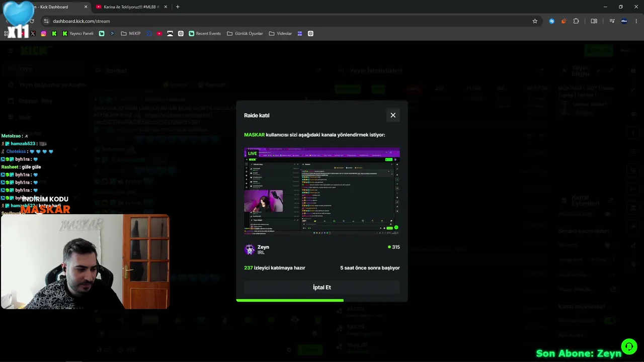Viewport: 644px width, 362px height.
Task: Open the unlabeled Kick bookmark icon
Action: coord(54,34)
